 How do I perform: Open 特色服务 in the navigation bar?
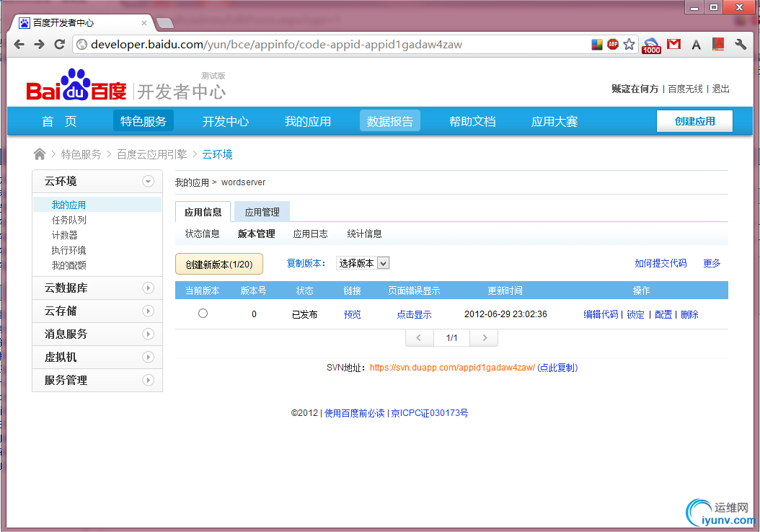[143, 121]
